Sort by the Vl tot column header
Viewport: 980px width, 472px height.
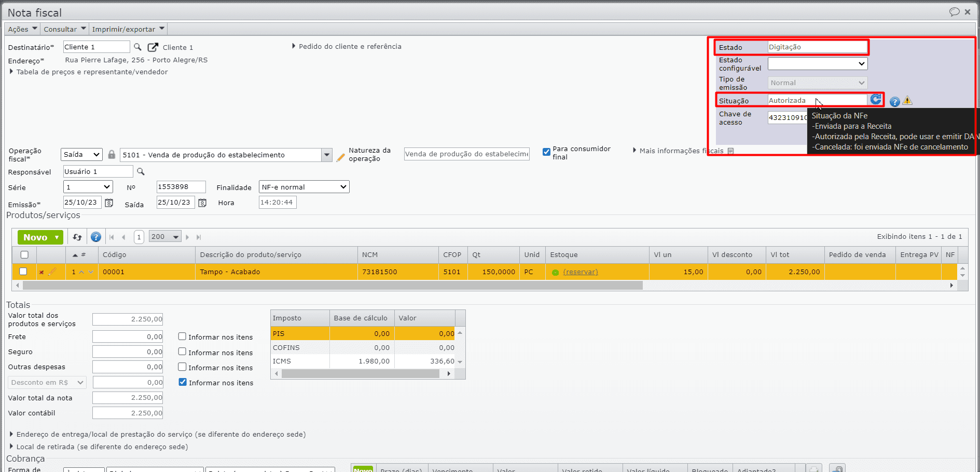pos(795,255)
